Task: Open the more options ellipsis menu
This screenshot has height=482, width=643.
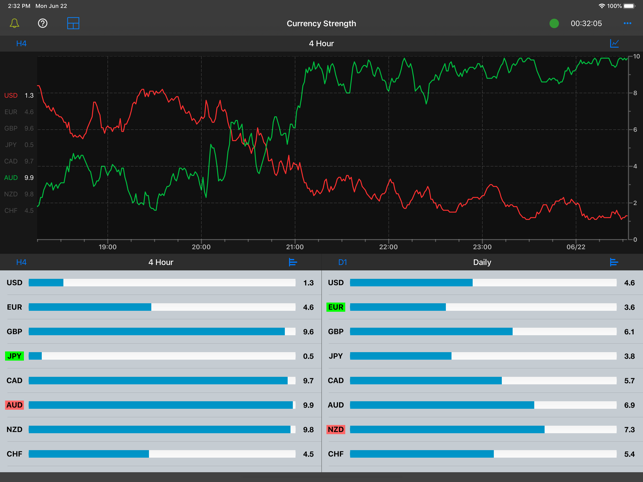Action: tap(627, 23)
